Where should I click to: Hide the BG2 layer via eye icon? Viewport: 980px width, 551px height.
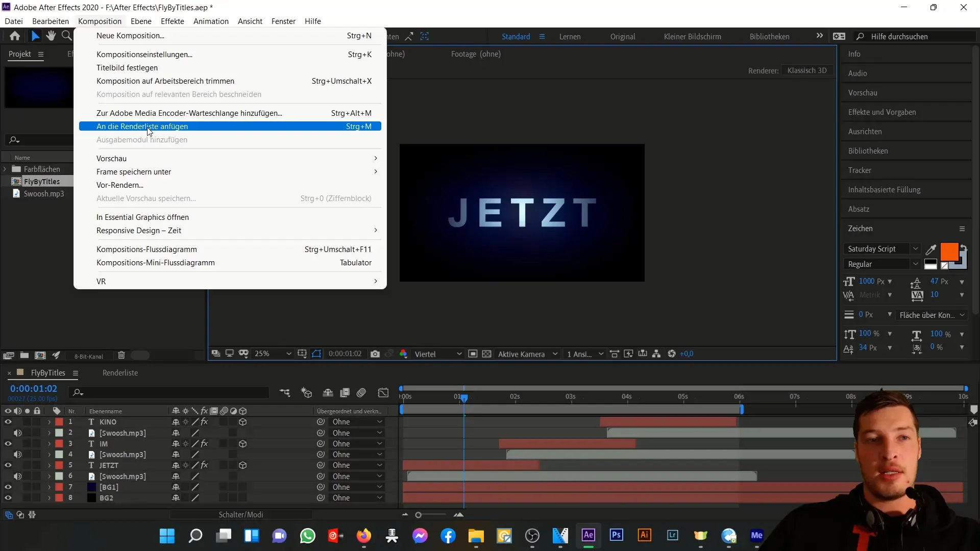(x=8, y=498)
